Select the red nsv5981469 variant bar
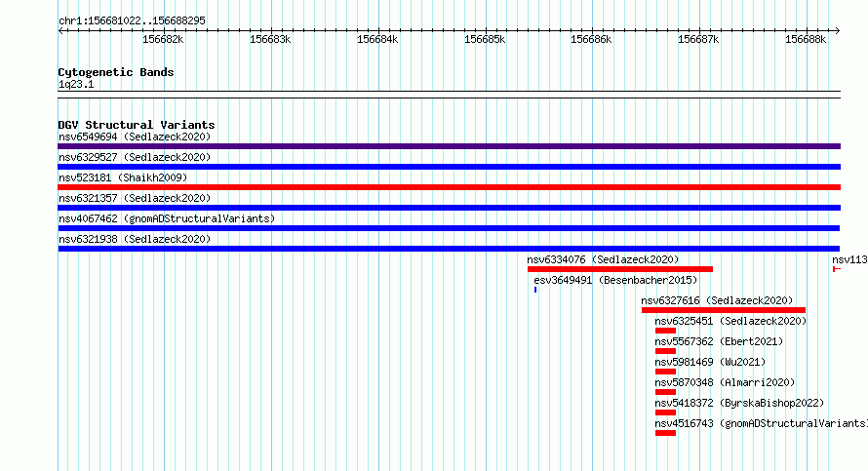868x471 pixels. coord(665,372)
